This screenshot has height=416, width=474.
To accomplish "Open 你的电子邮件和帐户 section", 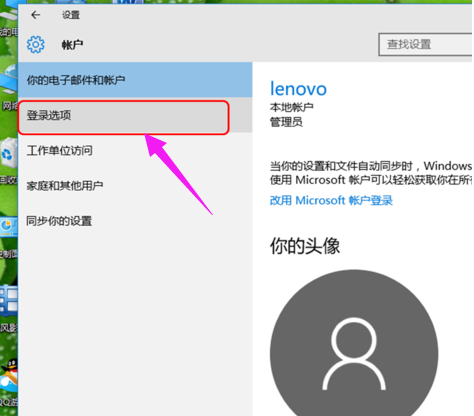I will (x=135, y=80).
